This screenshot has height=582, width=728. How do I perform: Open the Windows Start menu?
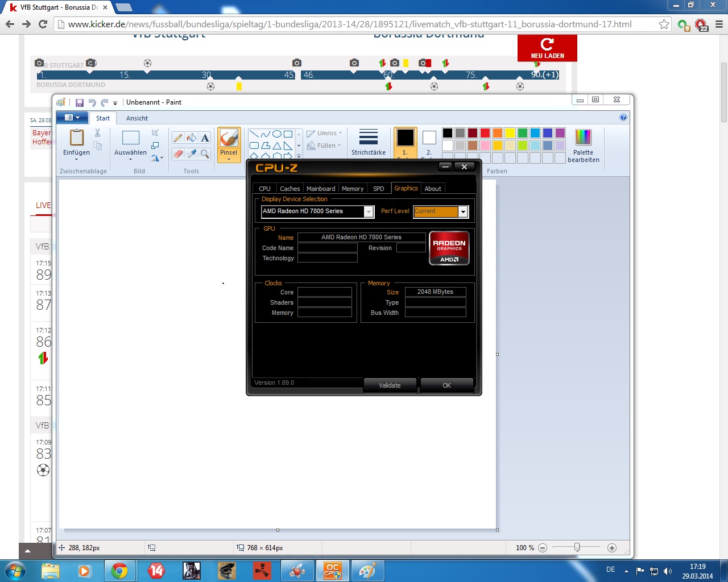(15, 571)
